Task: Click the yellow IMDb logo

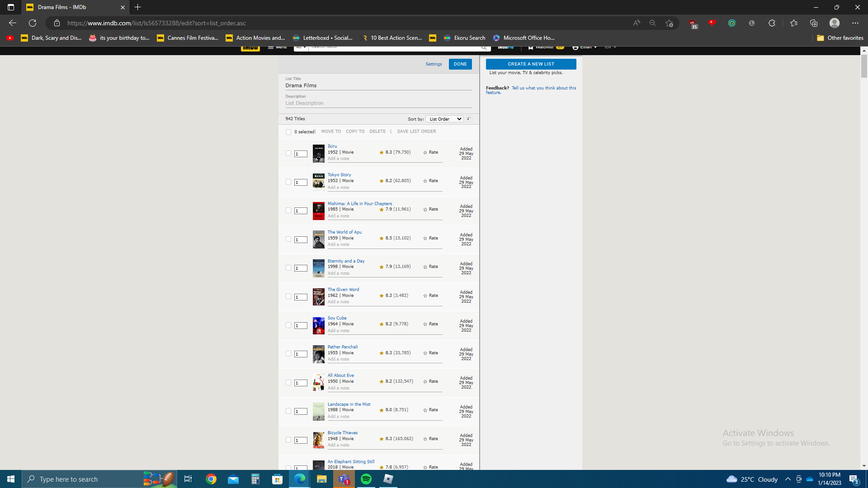Action: (x=250, y=47)
